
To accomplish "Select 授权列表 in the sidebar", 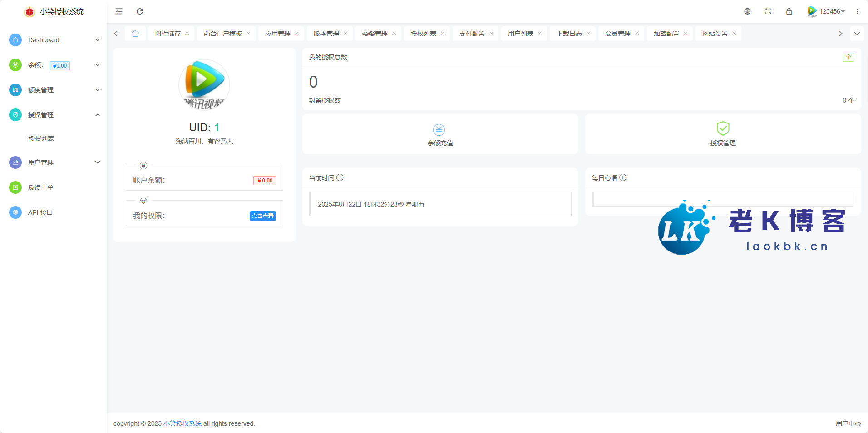I will (x=41, y=138).
